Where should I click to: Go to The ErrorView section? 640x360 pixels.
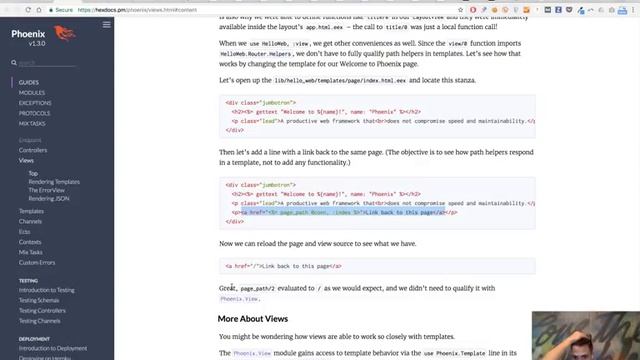pyautogui.click(x=47, y=190)
